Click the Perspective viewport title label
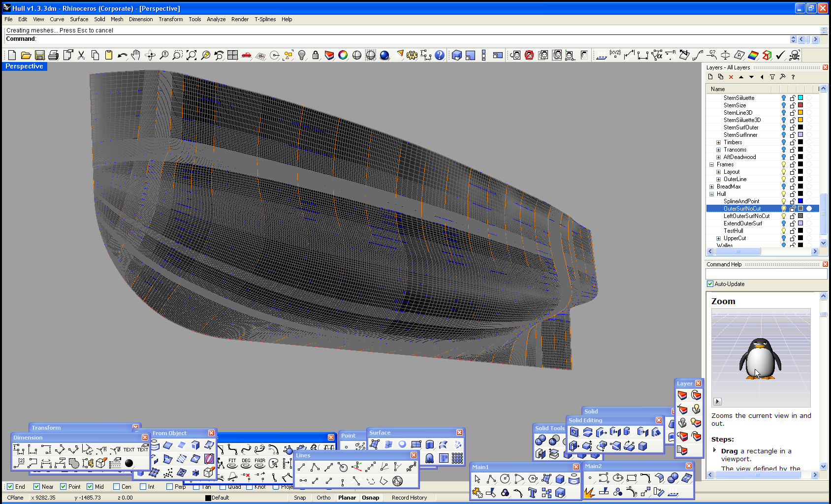This screenshot has width=831, height=504. [x=24, y=66]
